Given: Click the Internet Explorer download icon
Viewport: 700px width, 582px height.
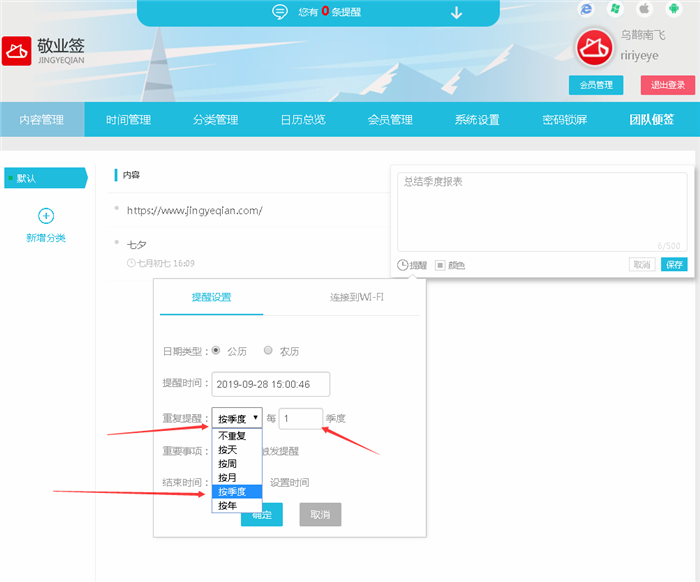Looking at the screenshot, I should 586,8.
